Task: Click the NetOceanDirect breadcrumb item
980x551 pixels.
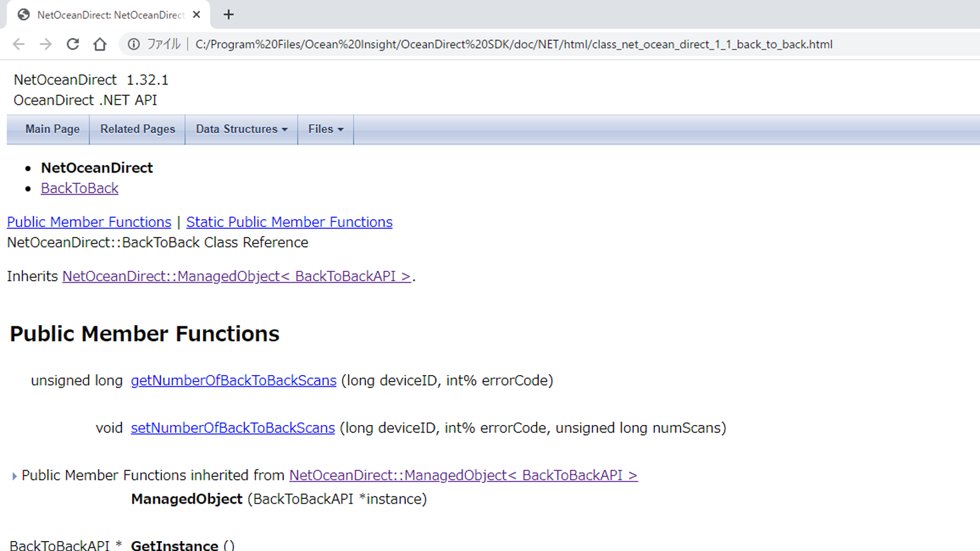Action: pyautogui.click(x=97, y=168)
